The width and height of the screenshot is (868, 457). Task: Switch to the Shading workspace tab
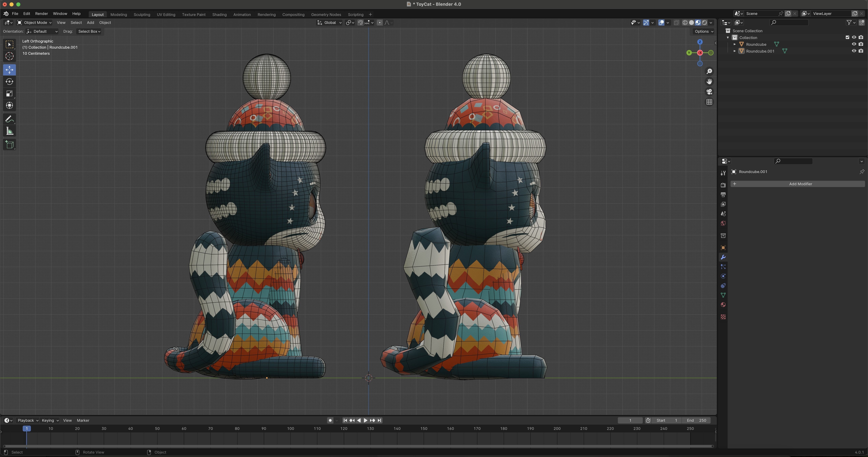pos(219,14)
